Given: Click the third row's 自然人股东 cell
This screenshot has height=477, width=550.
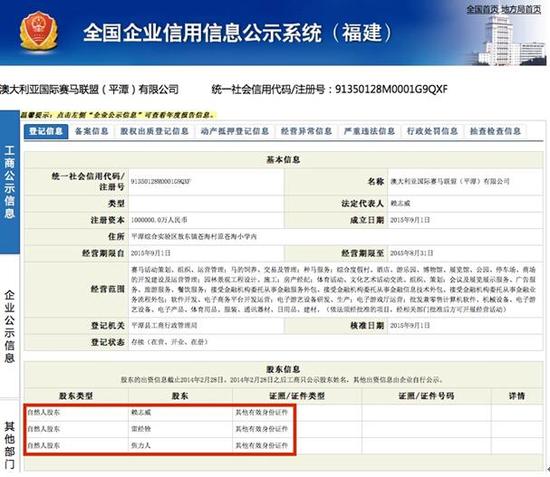Looking at the screenshot, I should click(44, 445).
